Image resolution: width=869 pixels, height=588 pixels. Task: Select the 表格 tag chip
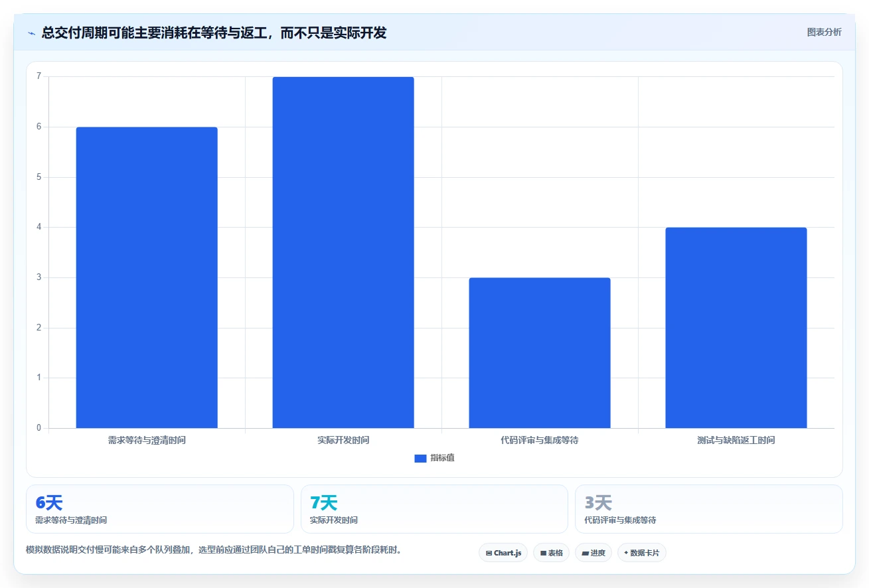(551, 553)
